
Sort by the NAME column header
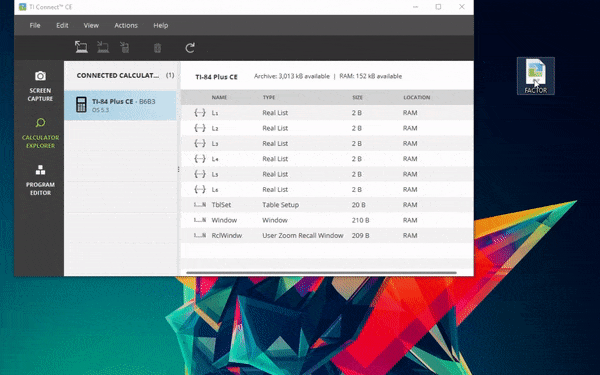219,97
